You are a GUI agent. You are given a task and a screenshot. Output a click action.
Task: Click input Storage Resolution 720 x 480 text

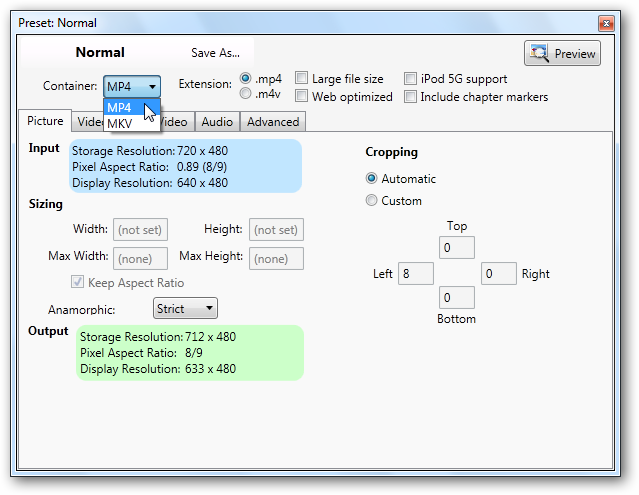[x=150, y=151]
